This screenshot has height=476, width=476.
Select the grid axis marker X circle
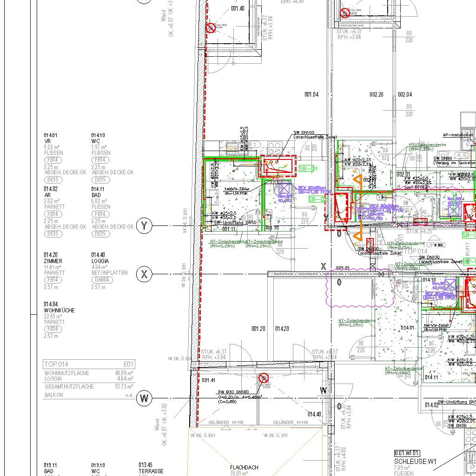coord(144,275)
